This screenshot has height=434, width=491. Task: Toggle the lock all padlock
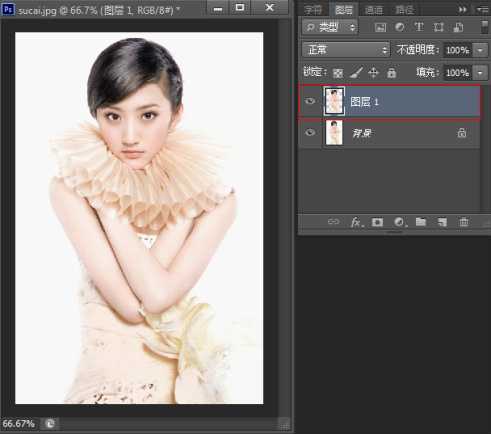tap(392, 73)
